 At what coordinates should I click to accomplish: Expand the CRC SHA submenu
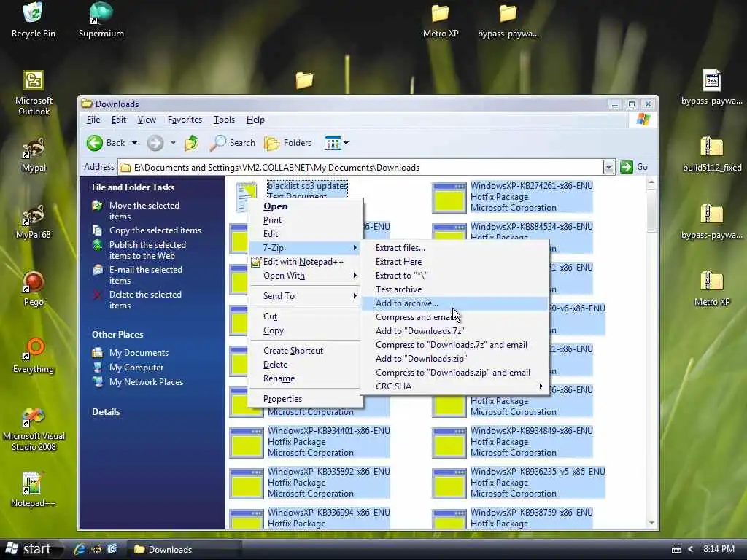[x=455, y=386]
